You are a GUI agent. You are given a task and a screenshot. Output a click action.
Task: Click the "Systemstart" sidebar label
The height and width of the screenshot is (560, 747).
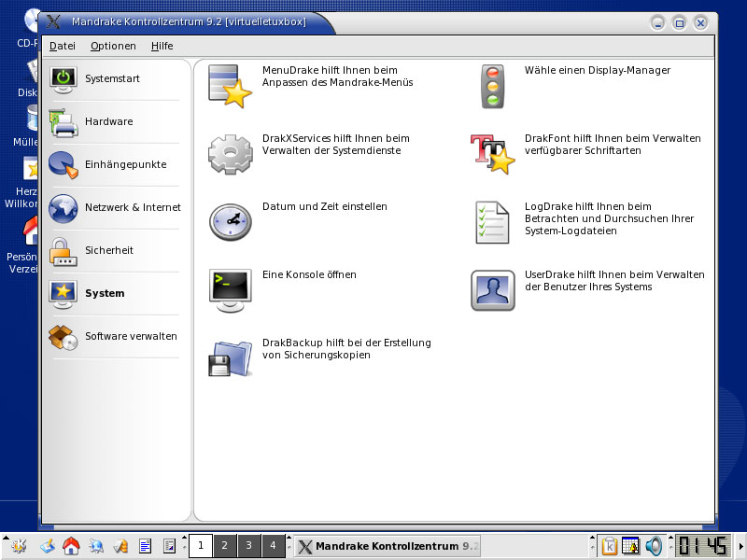(x=112, y=79)
